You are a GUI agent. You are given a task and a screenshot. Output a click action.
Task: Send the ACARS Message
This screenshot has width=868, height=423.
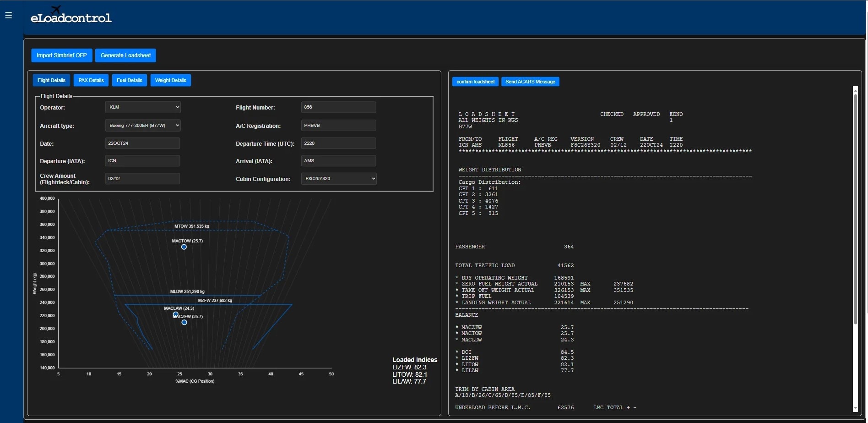[530, 82]
